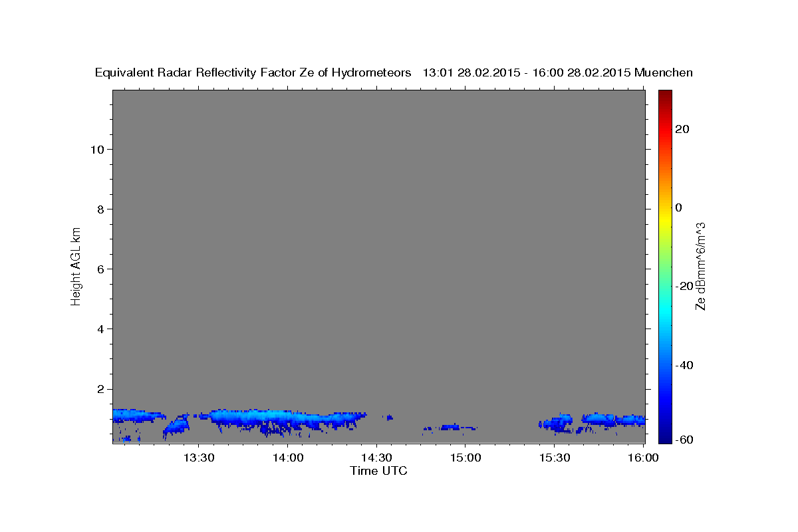798x532 pixels.
Task: Click the dark blue bottom of the colorbar
Action: [x=664, y=438]
